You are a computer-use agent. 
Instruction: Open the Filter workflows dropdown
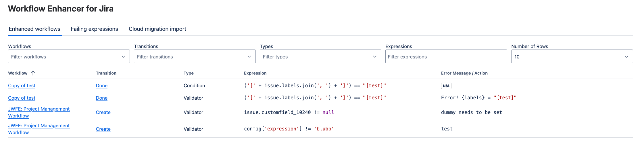69,57
